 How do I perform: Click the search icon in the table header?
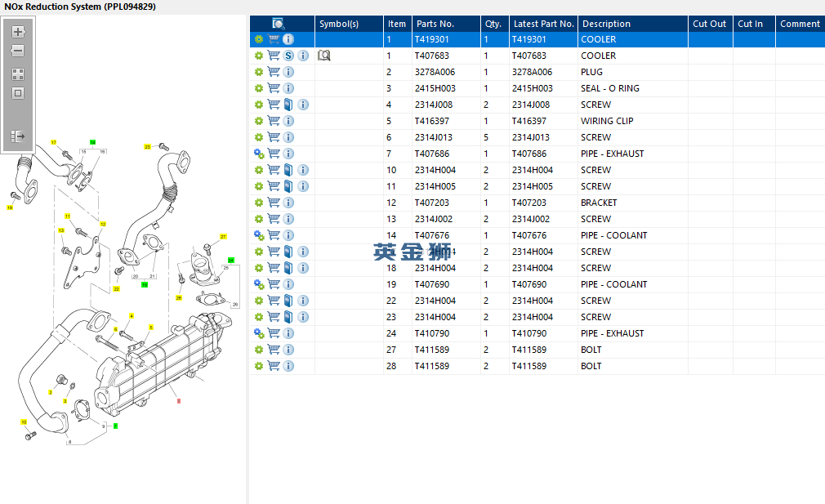click(279, 24)
